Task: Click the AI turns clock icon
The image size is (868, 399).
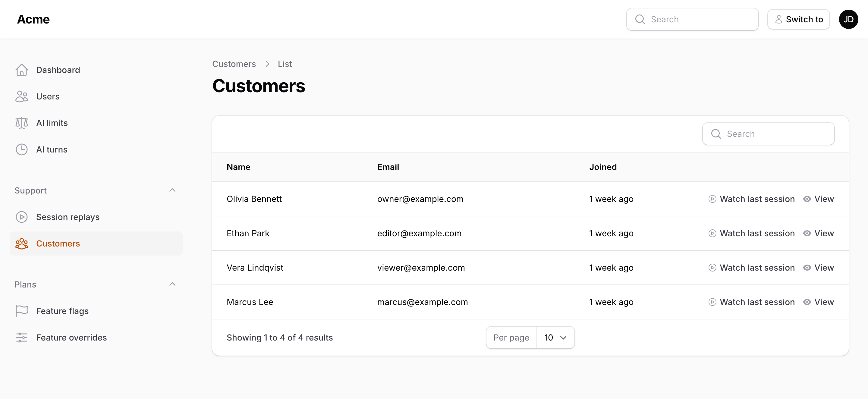Action: (x=22, y=149)
